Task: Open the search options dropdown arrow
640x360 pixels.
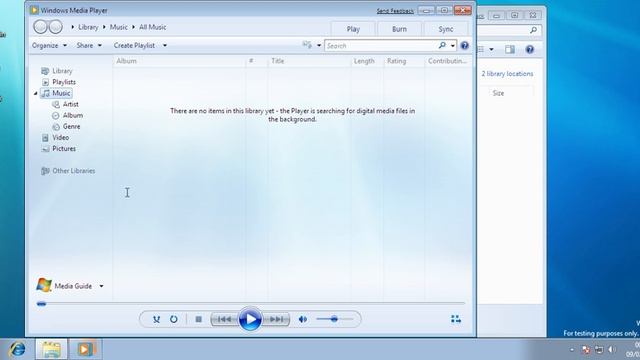Action: pyautogui.click(x=453, y=46)
